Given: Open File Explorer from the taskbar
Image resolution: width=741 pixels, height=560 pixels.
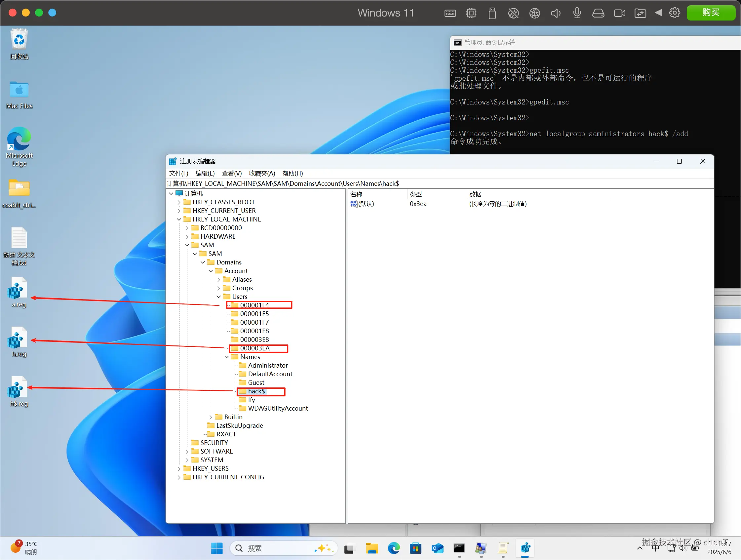Looking at the screenshot, I should click(372, 548).
